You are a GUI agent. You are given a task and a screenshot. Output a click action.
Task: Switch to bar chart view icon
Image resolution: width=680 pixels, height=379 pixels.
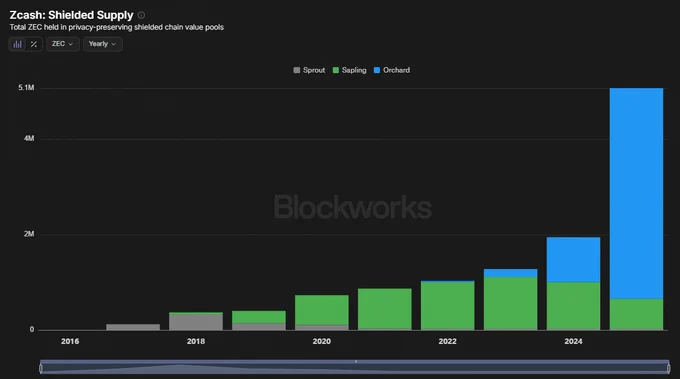[17, 44]
